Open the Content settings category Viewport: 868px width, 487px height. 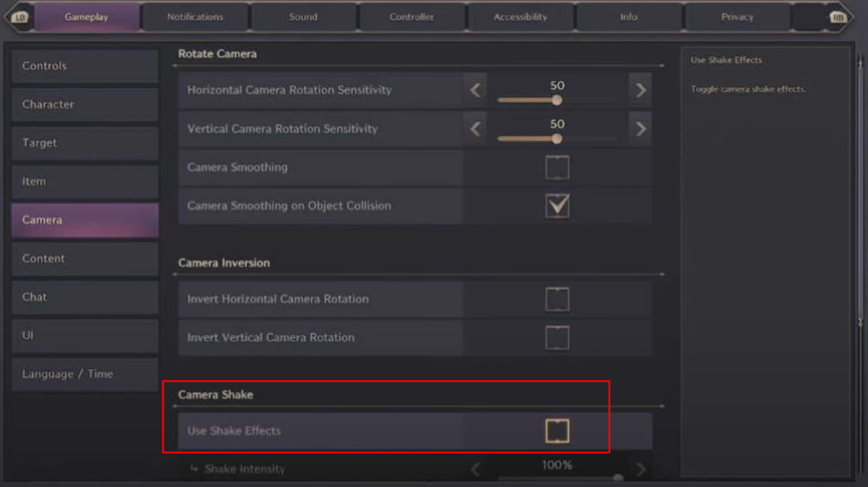[x=86, y=258]
